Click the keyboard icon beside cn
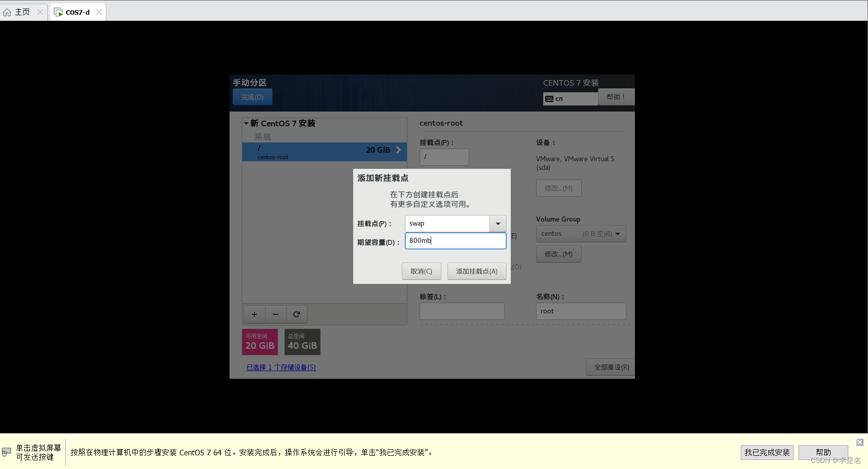868x469 pixels. (x=549, y=99)
